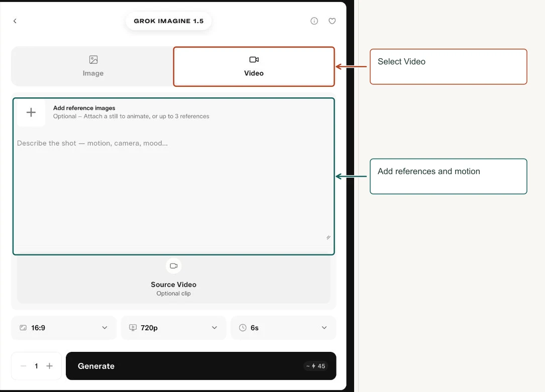Open the Source Video optional clip area
The image size is (545, 392).
pos(173,280)
